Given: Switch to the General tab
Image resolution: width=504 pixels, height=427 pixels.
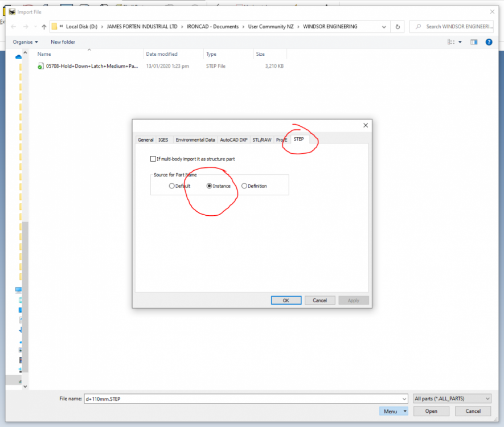Looking at the screenshot, I should [x=145, y=139].
